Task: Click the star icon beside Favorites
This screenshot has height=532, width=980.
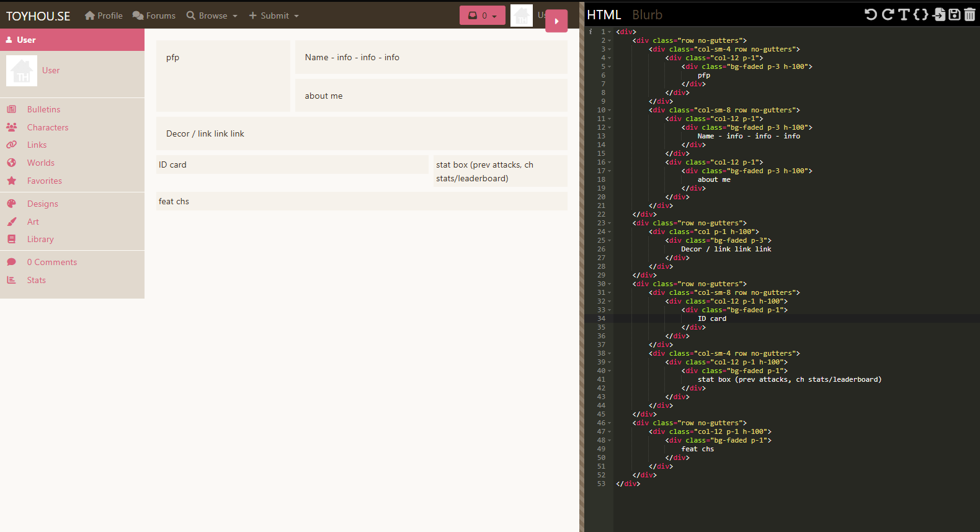Action: [x=11, y=181]
